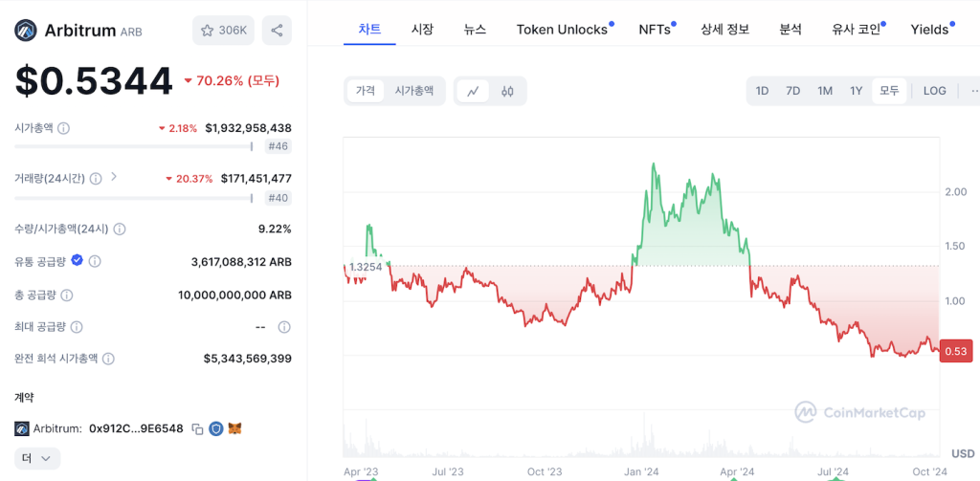Click the 3,617,088,312 ARB circulating supply value
Image resolution: width=980 pixels, height=481 pixels.
pyautogui.click(x=241, y=261)
